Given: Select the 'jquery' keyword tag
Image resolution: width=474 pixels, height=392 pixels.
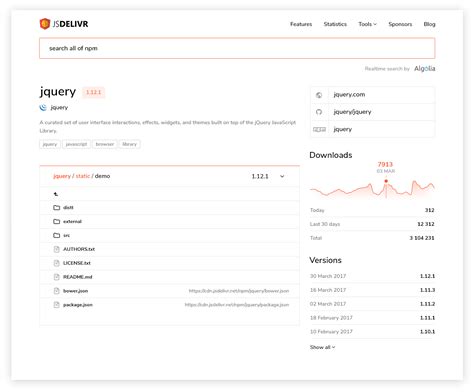Looking at the screenshot, I should 50,144.
